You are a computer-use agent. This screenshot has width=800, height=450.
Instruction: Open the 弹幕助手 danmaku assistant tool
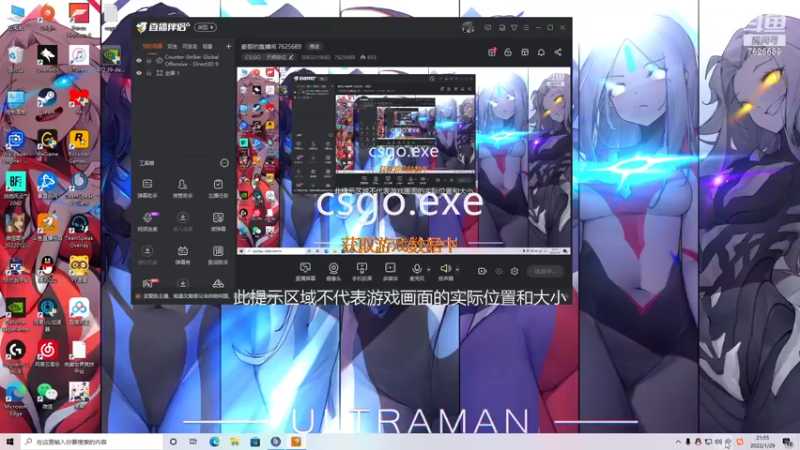[x=147, y=188]
